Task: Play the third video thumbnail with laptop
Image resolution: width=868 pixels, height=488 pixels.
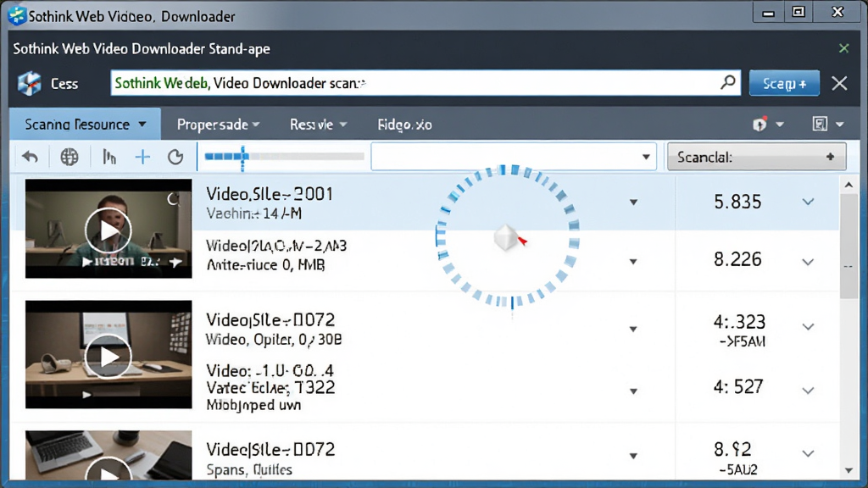Action: tap(108, 469)
